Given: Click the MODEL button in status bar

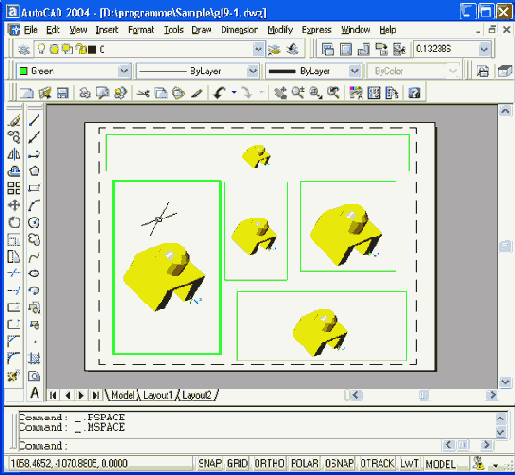Looking at the screenshot, I should pyautogui.click(x=441, y=463).
